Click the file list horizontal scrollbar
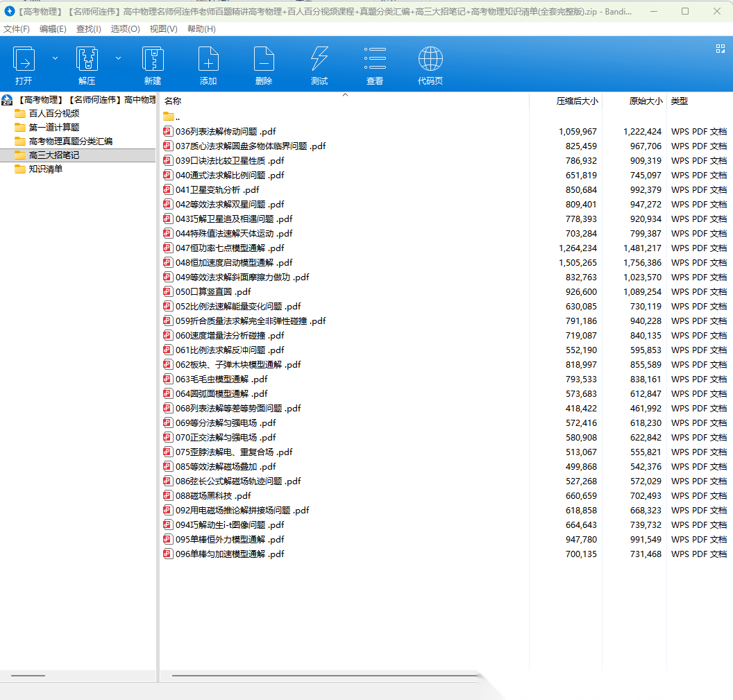Image resolution: width=733 pixels, height=700 pixels. (x=325, y=675)
